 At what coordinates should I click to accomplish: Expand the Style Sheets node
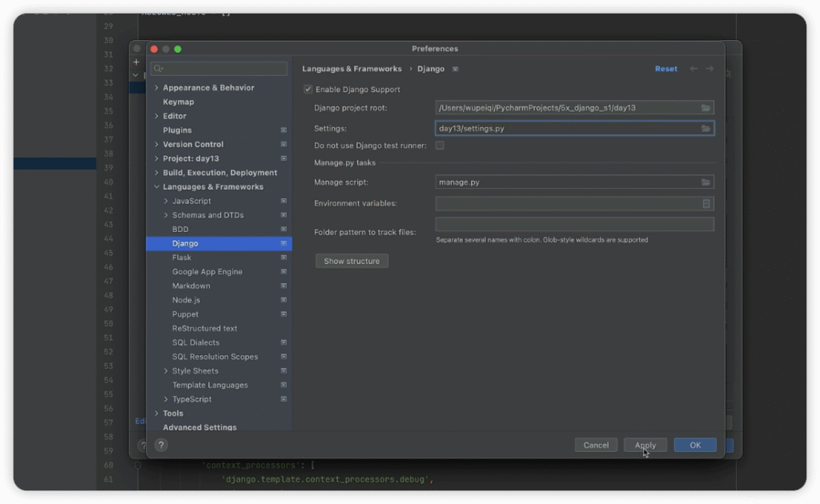166,371
